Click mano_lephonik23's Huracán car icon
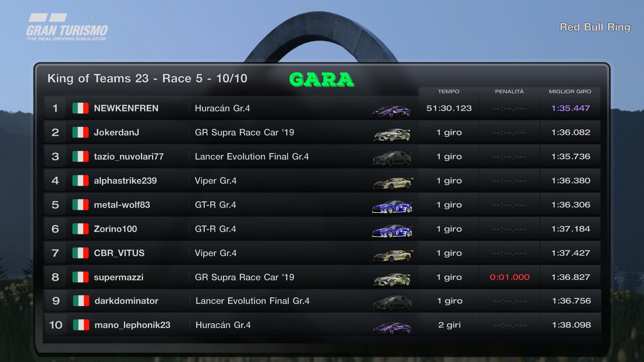Screen dimensions: 644x362 coord(392,328)
